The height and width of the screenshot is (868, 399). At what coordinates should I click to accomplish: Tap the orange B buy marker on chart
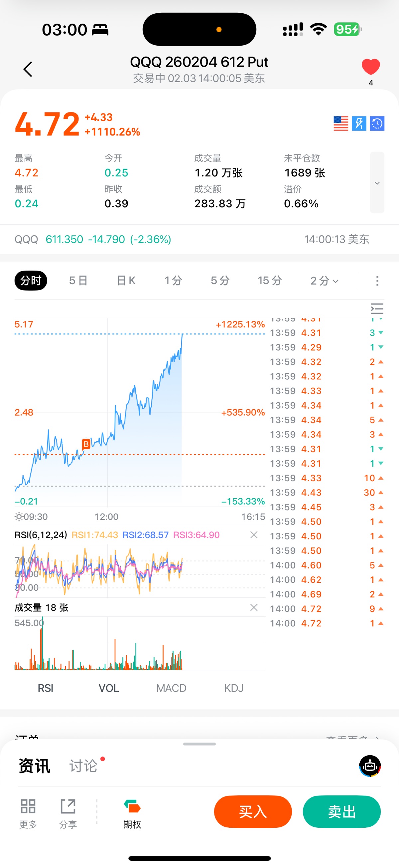coord(86,444)
